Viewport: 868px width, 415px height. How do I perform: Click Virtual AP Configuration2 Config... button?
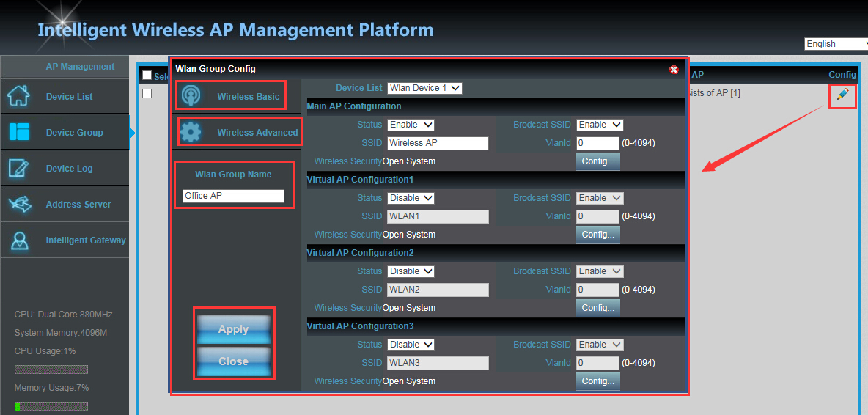tap(598, 308)
